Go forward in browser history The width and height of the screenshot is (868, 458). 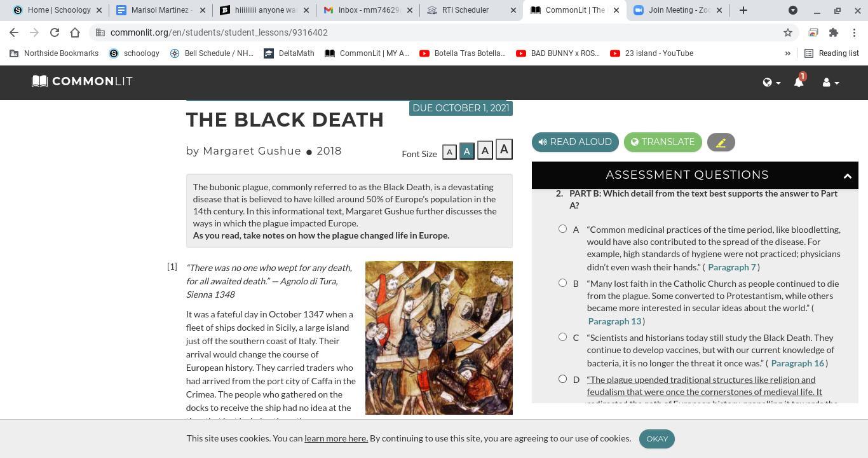[x=34, y=32]
